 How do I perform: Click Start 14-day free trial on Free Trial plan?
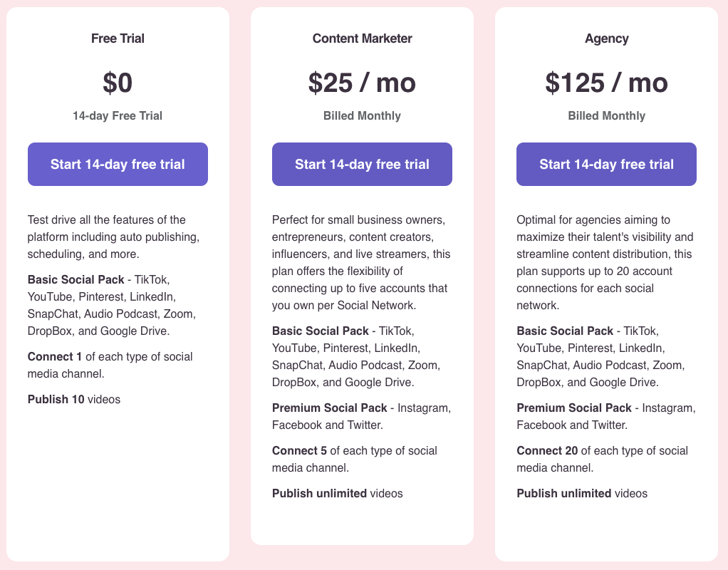pyautogui.click(x=118, y=164)
